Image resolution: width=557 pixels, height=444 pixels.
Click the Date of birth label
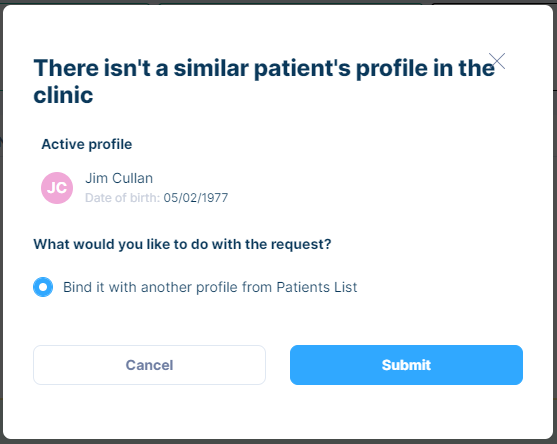point(123,197)
